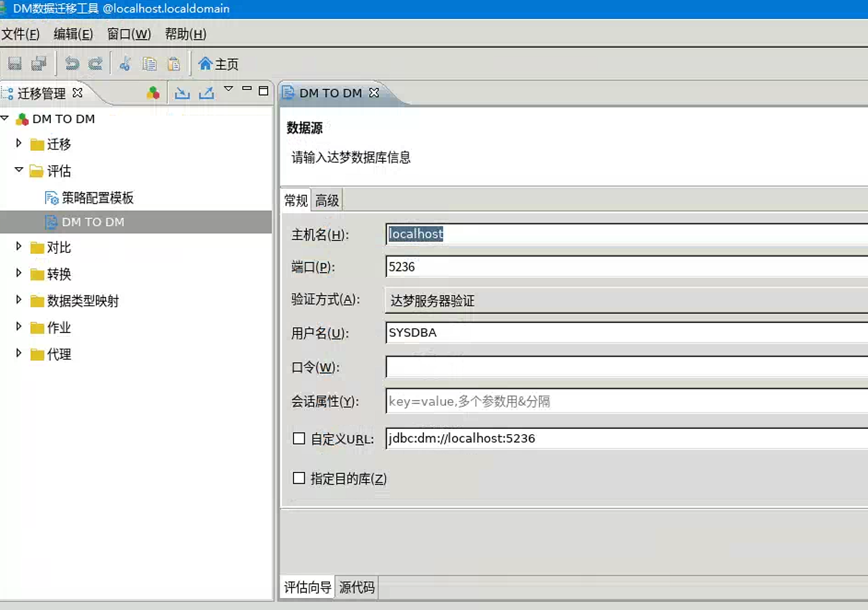Minimize the 迁移管理 panel
The height and width of the screenshot is (610, 868).
pyautogui.click(x=247, y=88)
